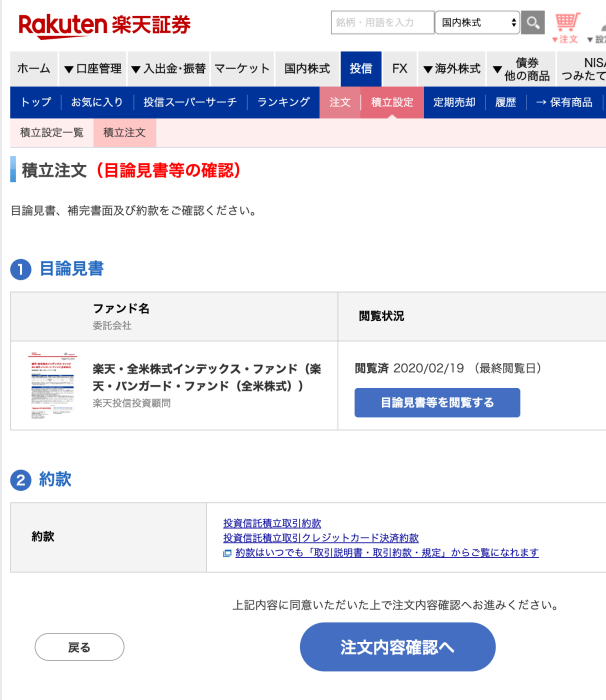Screen dimensions: 606x700
Task: Open the 国内株式 search category dropdown
Action: tap(477, 22)
